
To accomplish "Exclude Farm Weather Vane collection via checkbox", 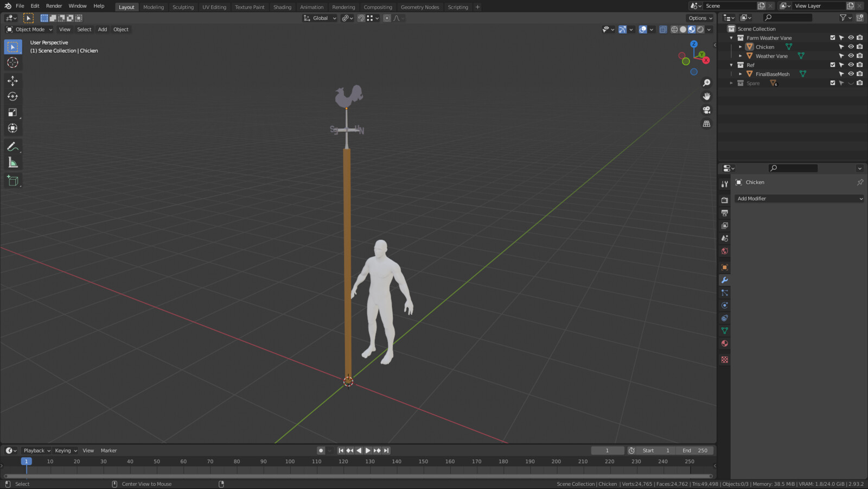I will 833,38.
